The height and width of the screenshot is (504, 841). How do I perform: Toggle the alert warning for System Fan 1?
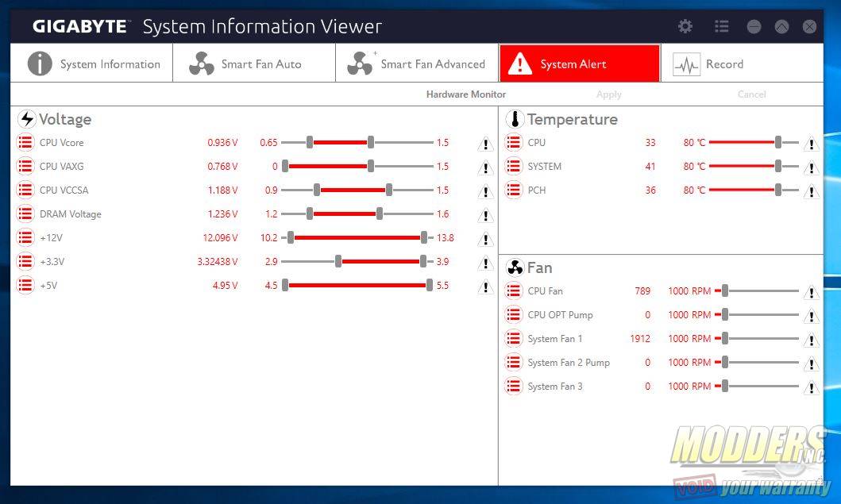(x=812, y=340)
